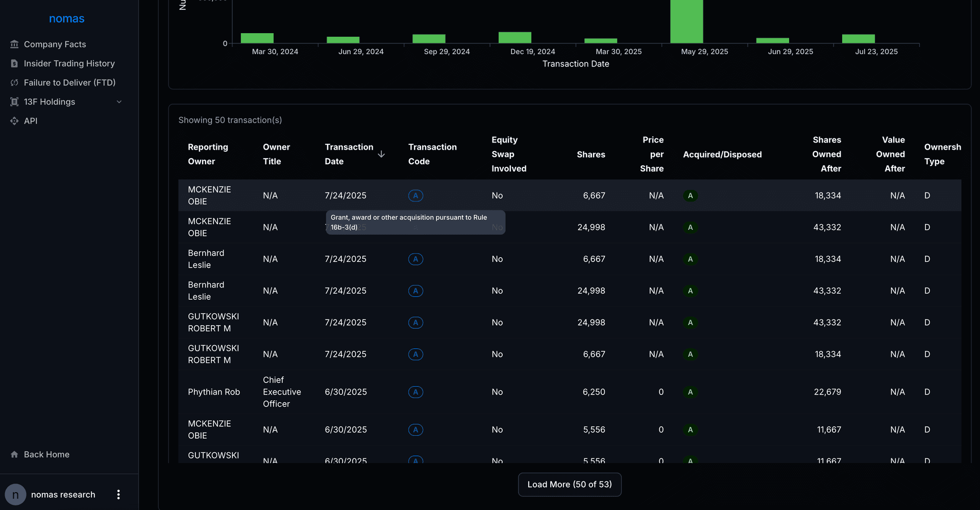Click the Failure to Deliver sidebar icon
This screenshot has width=980, height=510.
[14, 83]
